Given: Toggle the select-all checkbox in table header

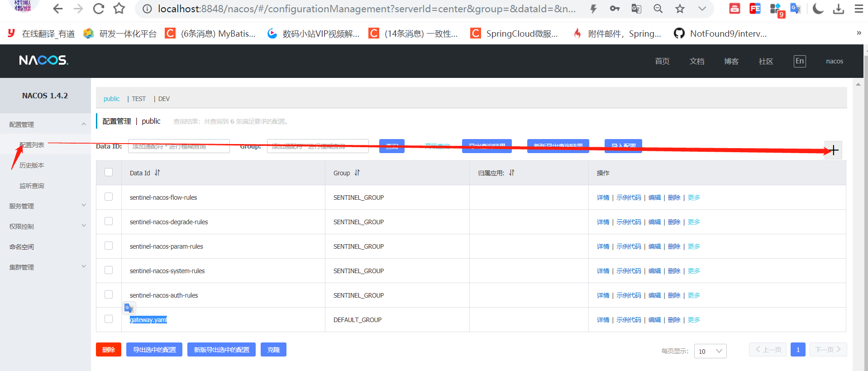Looking at the screenshot, I should [x=109, y=172].
